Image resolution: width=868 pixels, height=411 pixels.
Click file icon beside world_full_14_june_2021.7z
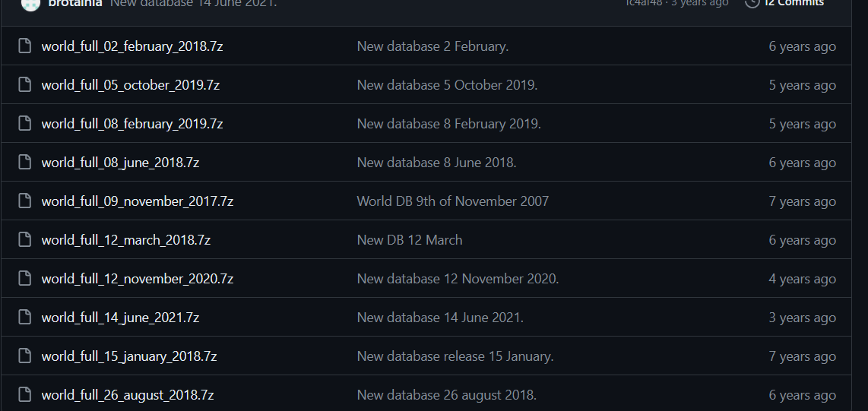[24, 317]
